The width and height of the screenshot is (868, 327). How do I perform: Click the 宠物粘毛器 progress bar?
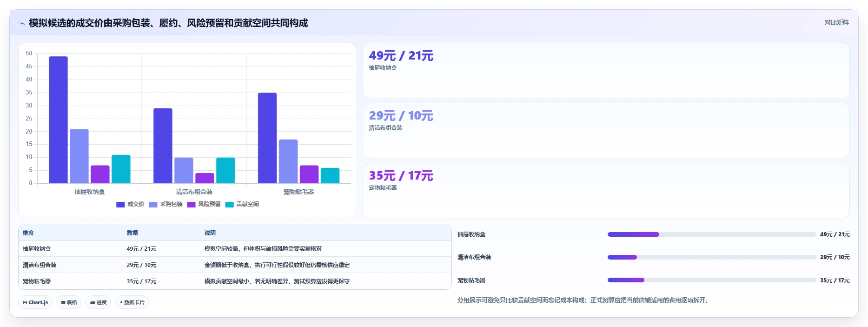(x=712, y=280)
